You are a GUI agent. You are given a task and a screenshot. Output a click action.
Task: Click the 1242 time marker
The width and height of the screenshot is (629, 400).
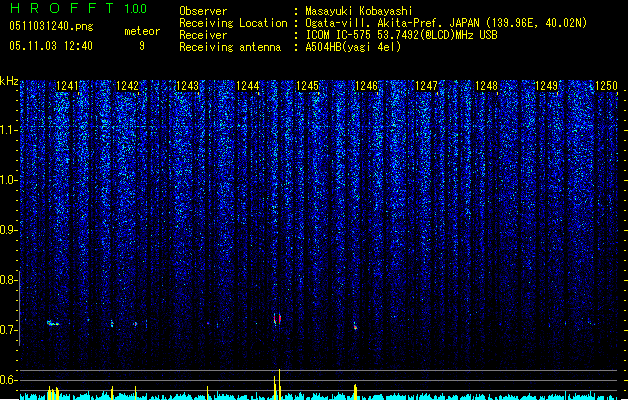tap(127, 86)
